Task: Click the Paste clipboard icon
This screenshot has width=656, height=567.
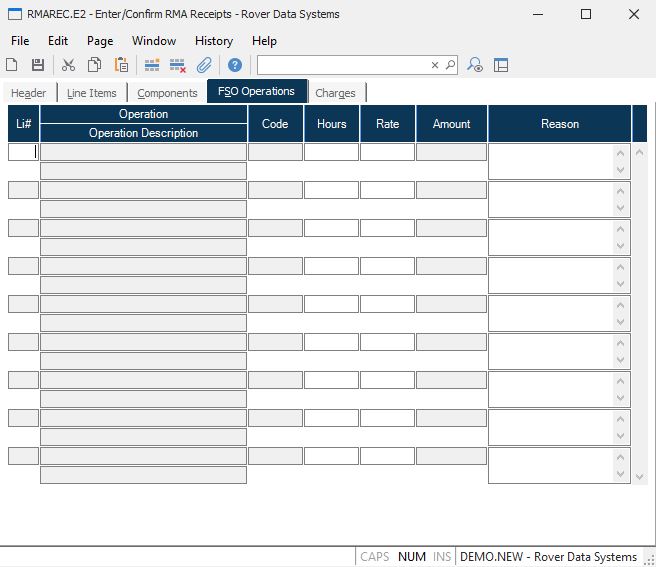Action: [121, 65]
